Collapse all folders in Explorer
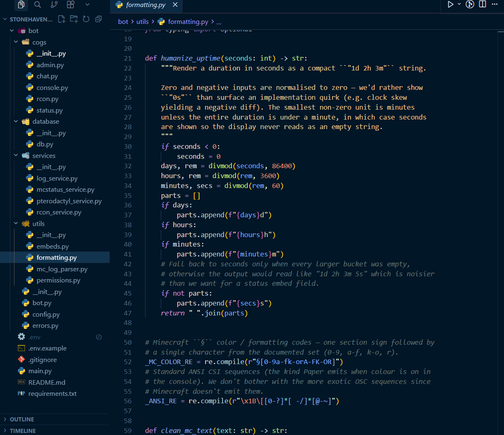504x435 pixels. [98, 19]
